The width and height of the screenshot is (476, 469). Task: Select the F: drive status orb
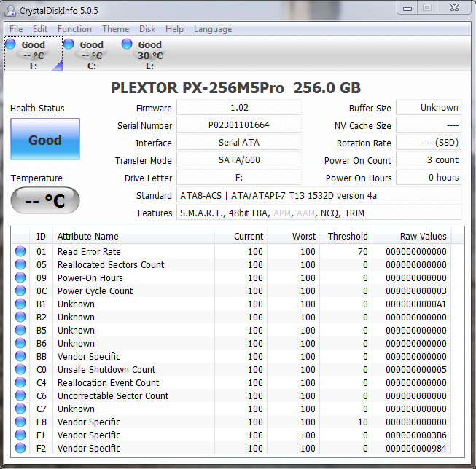pyautogui.click(x=10, y=44)
